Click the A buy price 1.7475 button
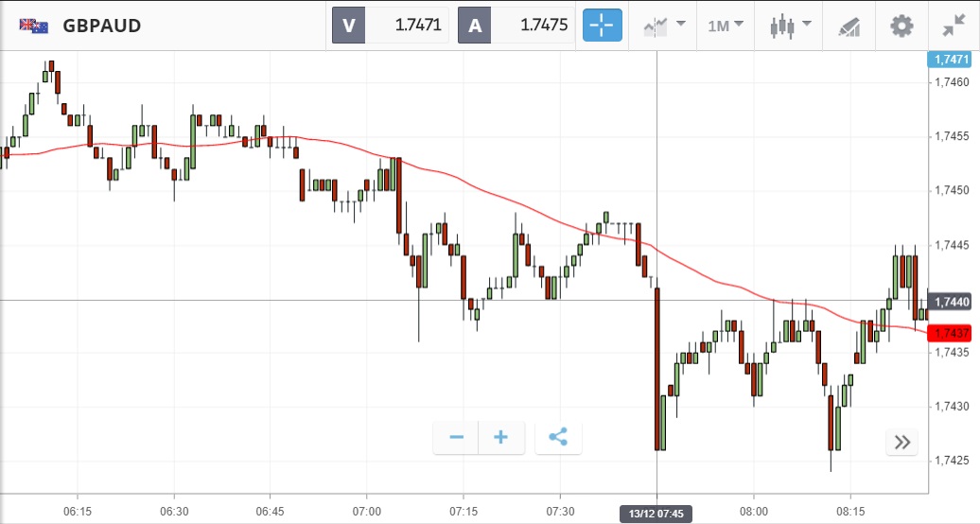Screen dimensions: 980x524 click(x=516, y=26)
